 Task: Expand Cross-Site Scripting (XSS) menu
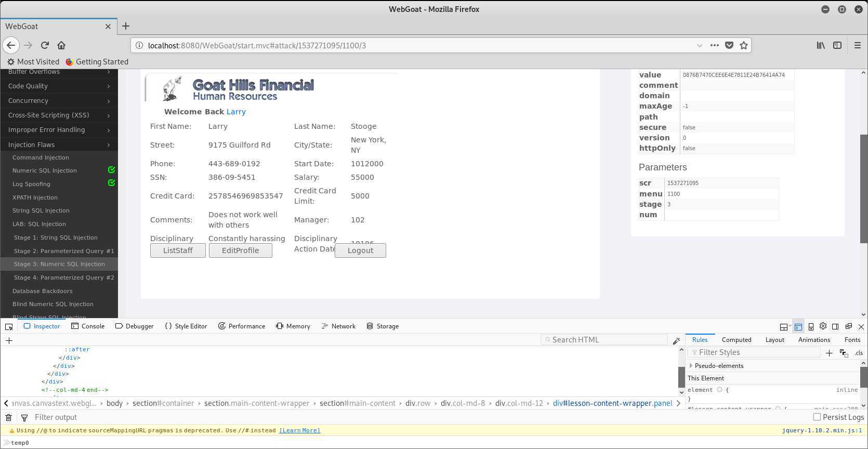(59, 115)
